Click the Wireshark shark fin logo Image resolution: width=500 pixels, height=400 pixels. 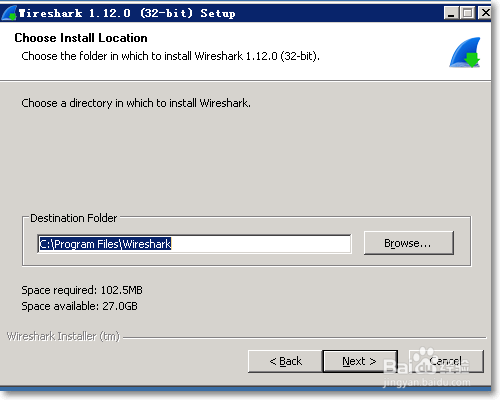click(465, 53)
